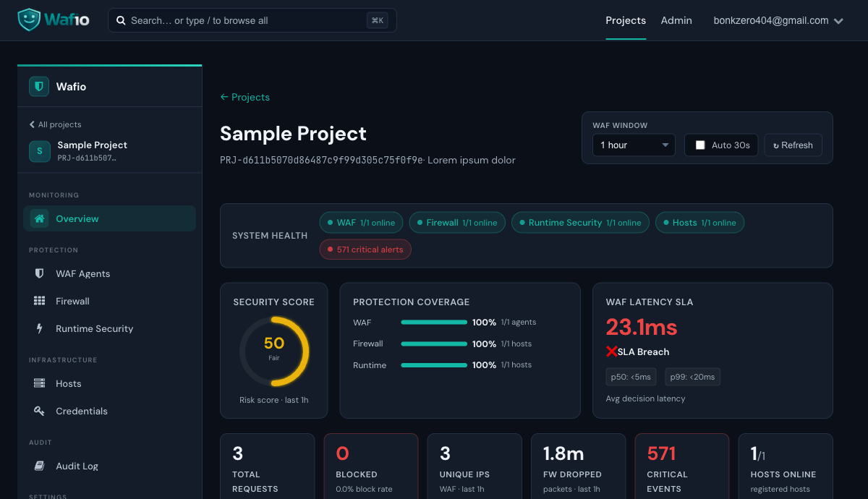Click the Sample Project page heading
868x499 pixels.
[x=293, y=134]
